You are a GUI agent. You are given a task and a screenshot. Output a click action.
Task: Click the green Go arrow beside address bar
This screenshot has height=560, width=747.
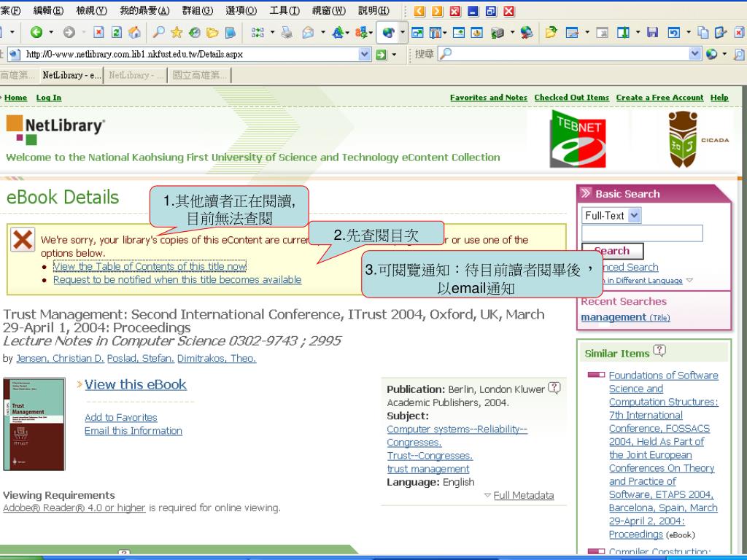click(x=381, y=54)
